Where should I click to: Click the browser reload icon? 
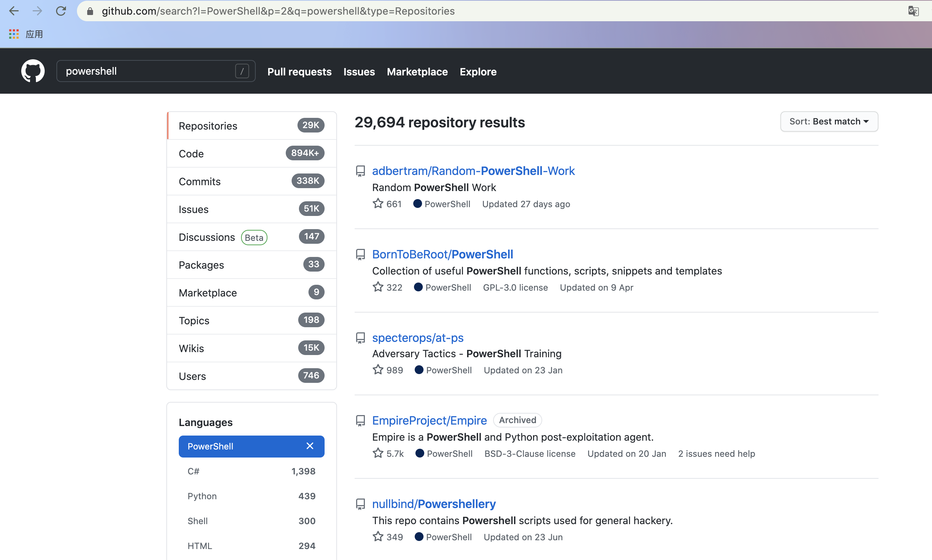pos(61,11)
